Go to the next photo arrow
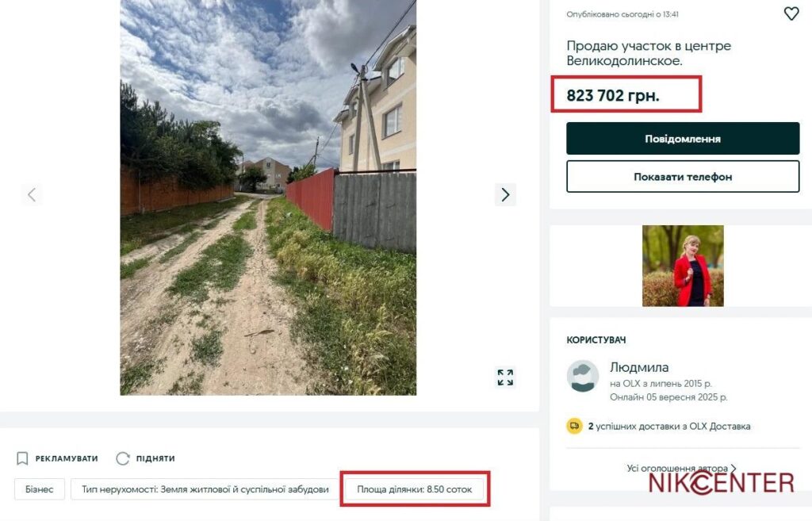The height and width of the screenshot is (521, 812). pos(505,194)
